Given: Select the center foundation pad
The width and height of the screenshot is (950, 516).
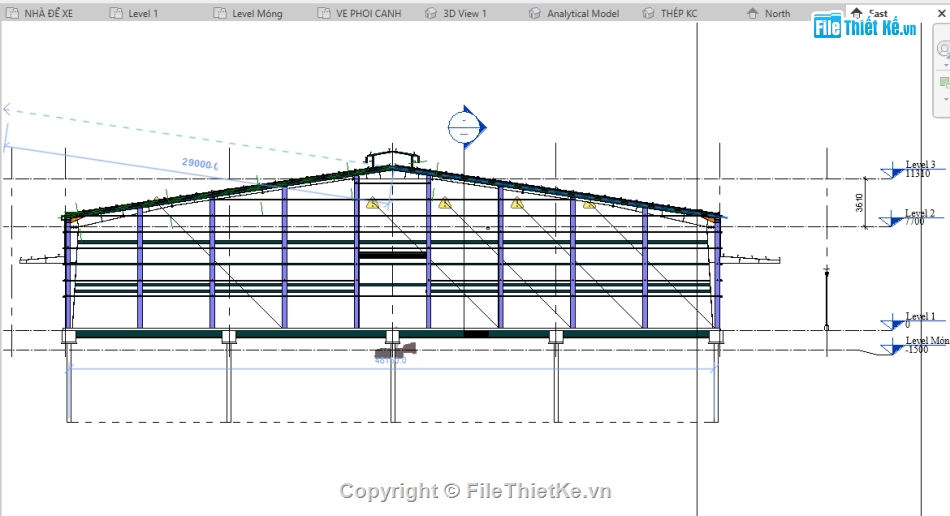Looking at the screenshot, I should point(393,337).
